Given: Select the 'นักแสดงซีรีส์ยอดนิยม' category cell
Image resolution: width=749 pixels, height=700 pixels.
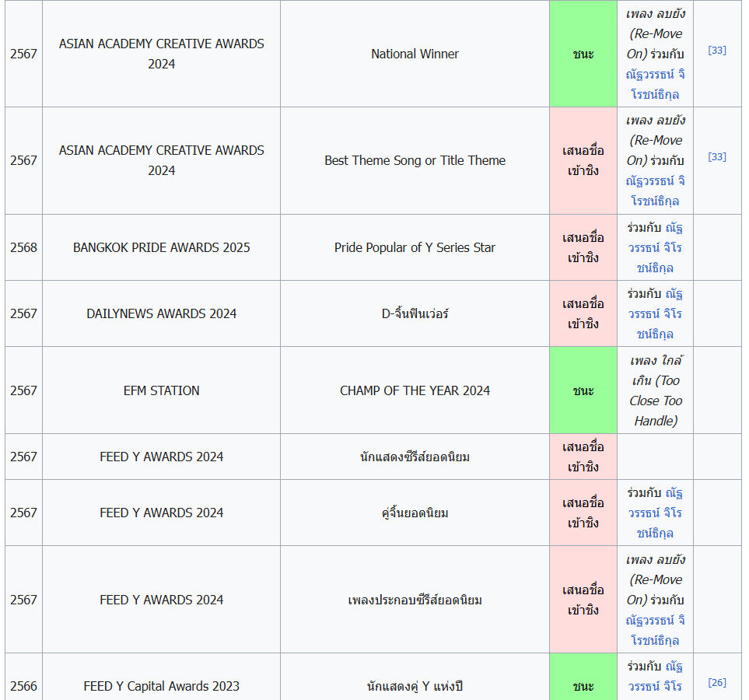Looking at the screenshot, I should (x=415, y=457).
